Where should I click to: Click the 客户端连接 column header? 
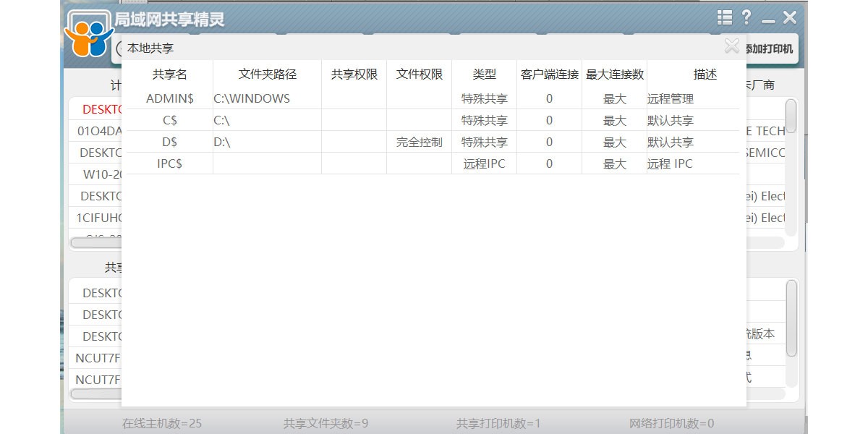point(548,73)
